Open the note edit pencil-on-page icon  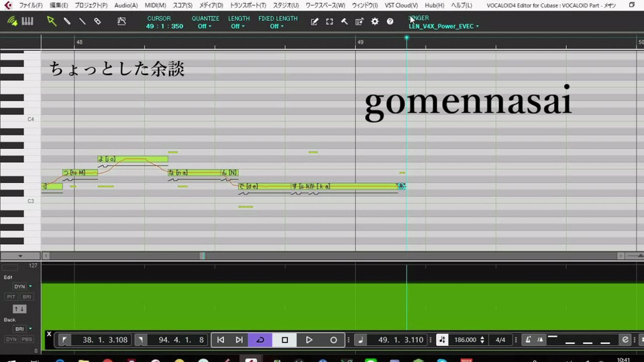(315, 21)
